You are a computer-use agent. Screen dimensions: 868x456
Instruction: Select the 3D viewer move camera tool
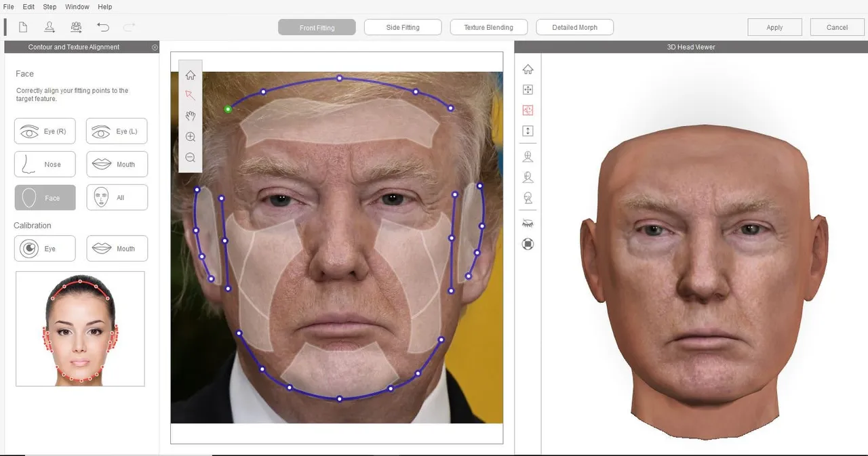pos(528,89)
